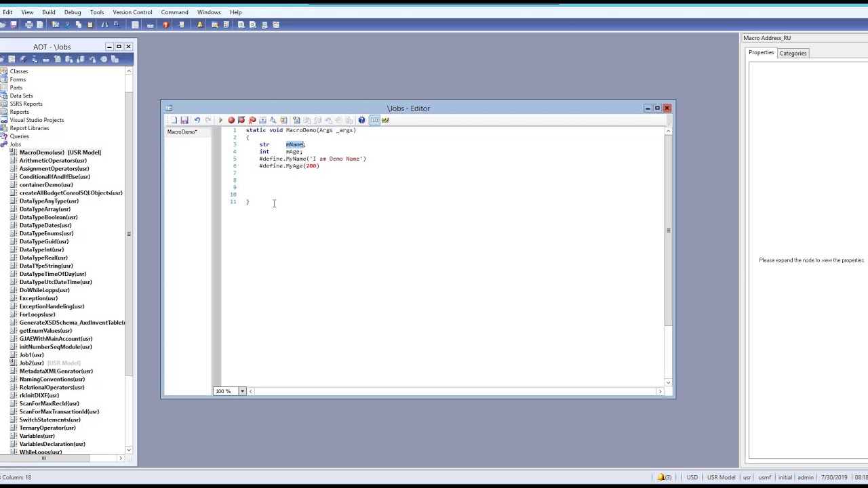Select the Visual Studio Projects node
The image size is (868, 488).
click(37, 120)
